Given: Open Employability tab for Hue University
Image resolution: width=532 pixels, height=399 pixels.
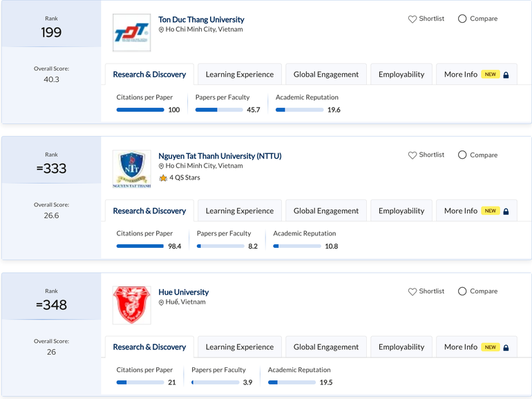Looking at the screenshot, I should (x=401, y=347).
